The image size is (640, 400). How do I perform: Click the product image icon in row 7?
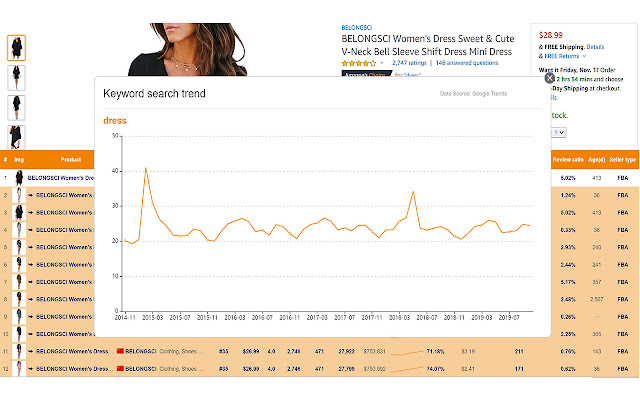point(19,282)
